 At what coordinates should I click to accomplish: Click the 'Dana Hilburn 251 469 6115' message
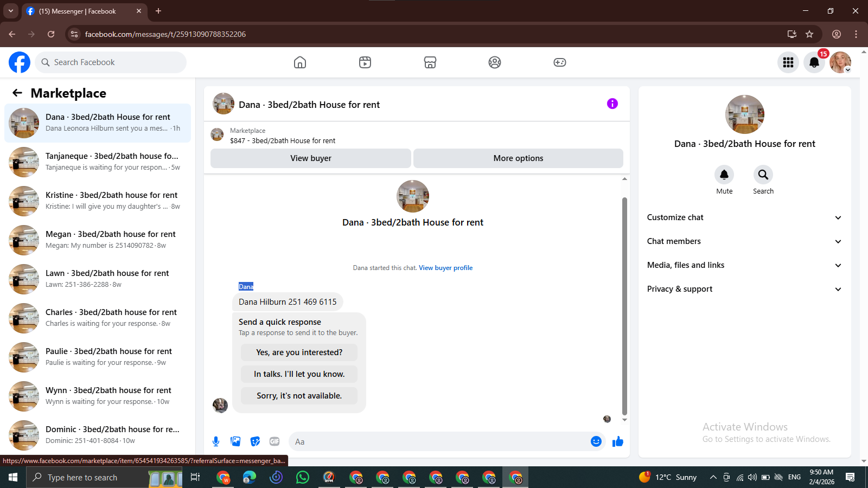click(x=288, y=302)
